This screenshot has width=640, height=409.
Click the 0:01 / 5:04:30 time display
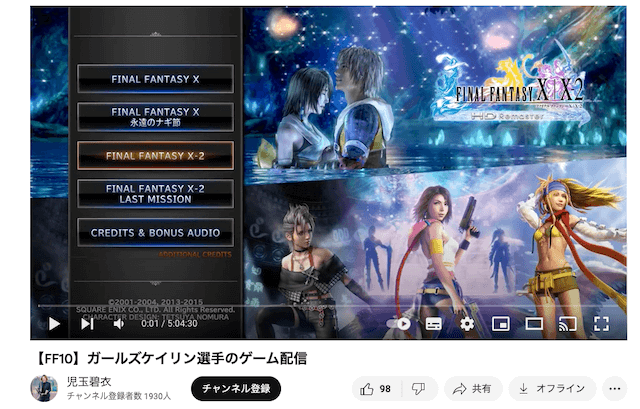(169, 324)
